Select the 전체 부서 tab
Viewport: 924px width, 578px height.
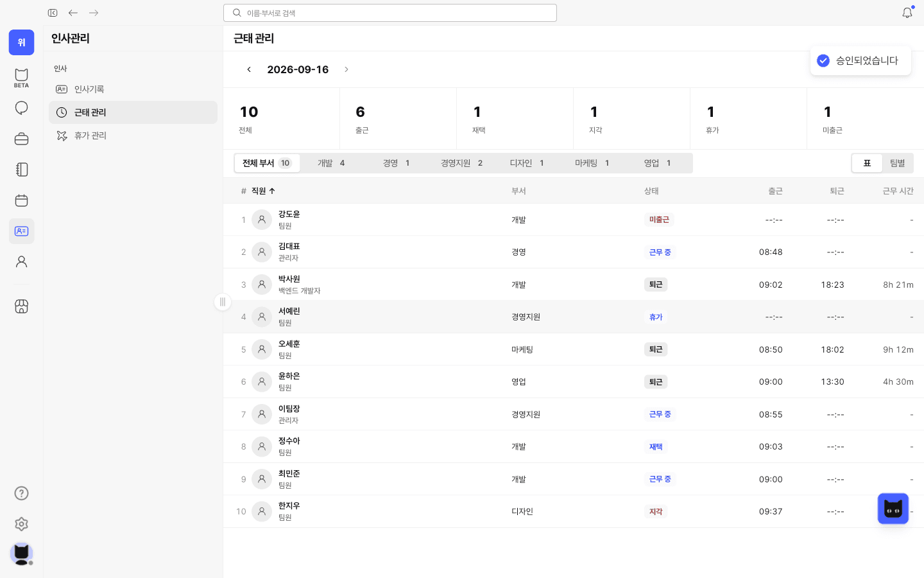point(267,163)
